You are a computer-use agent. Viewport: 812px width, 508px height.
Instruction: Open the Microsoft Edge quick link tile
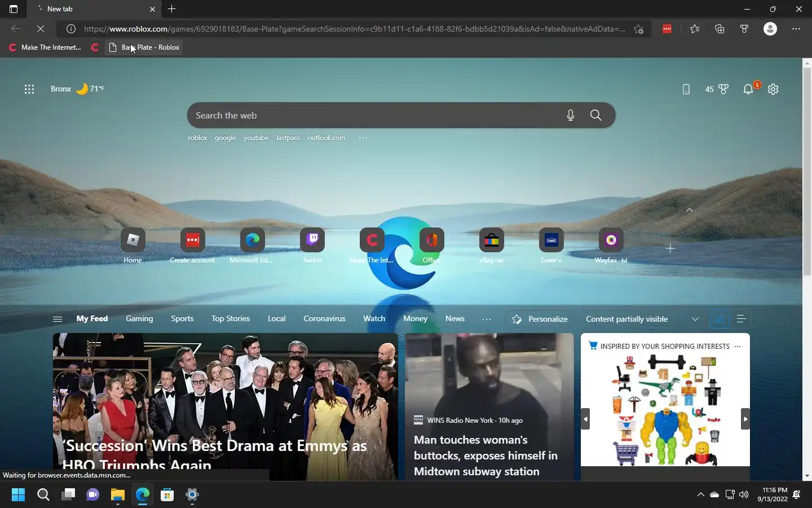[252, 246]
